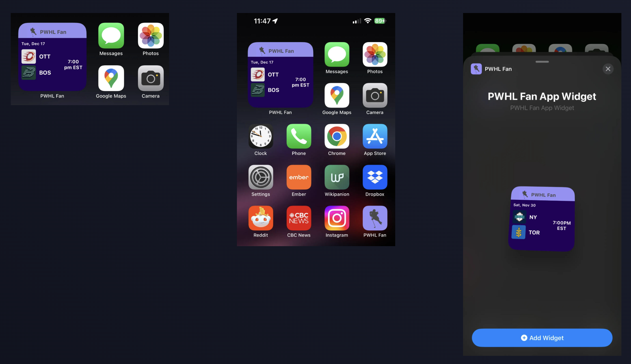Viewport: 631px width, 364px height.
Task: Open PWHL Fan widget on middle home screen
Action: coord(280,75)
